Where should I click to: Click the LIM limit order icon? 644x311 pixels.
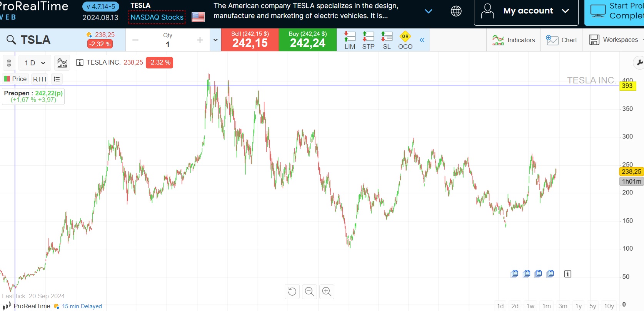pos(350,40)
